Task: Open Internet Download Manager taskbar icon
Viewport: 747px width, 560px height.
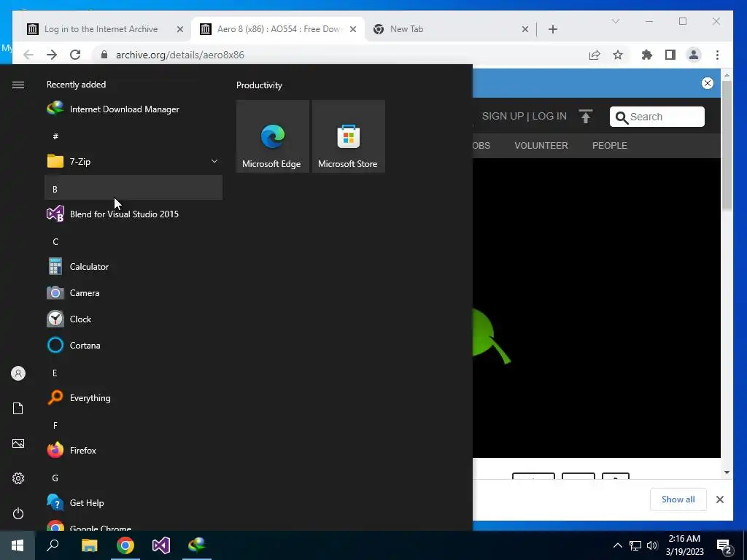Action: point(197,545)
